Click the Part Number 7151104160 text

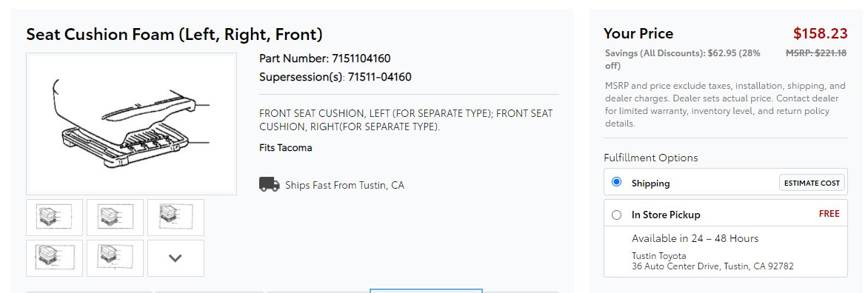coord(325,58)
